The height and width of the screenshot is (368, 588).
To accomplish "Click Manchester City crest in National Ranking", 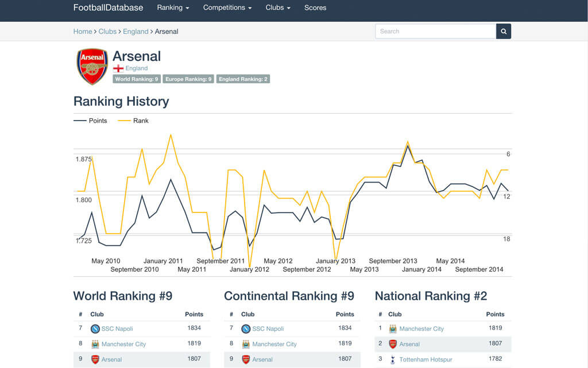I will click(x=393, y=329).
